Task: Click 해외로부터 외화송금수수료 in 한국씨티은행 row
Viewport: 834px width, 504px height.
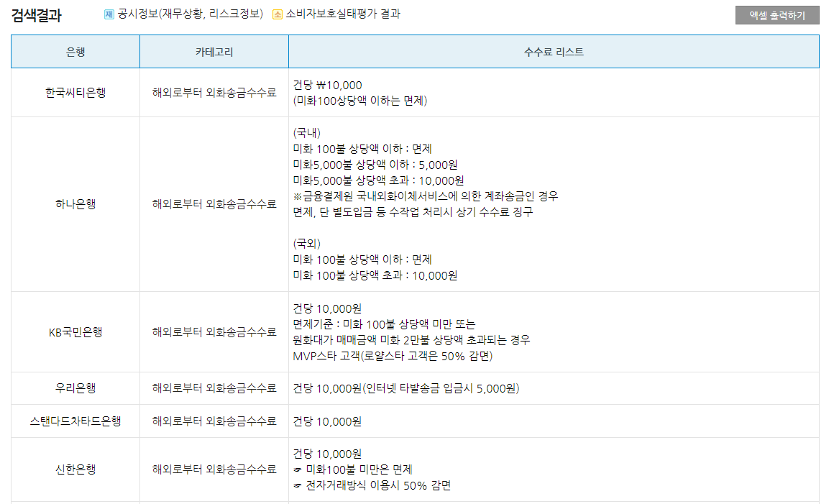Action: [214, 93]
